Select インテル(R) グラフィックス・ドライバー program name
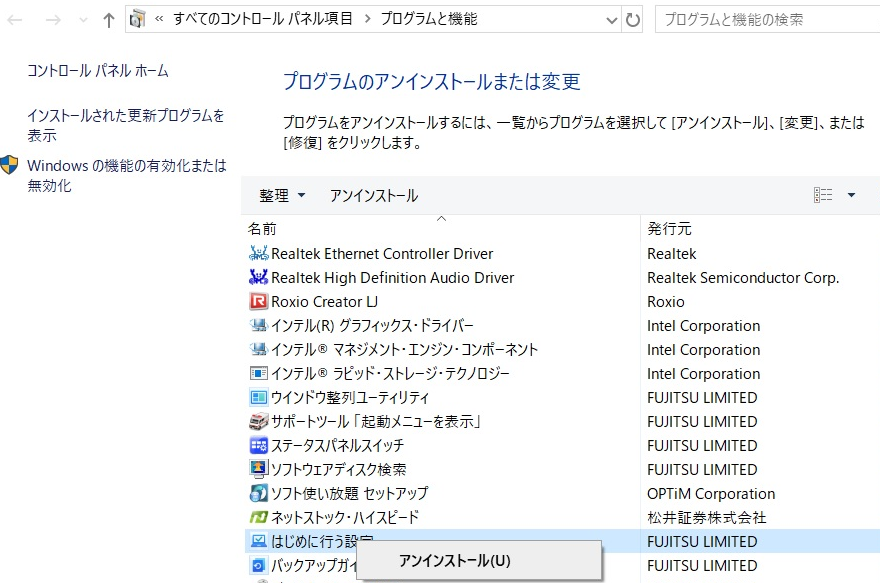 [x=372, y=325]
